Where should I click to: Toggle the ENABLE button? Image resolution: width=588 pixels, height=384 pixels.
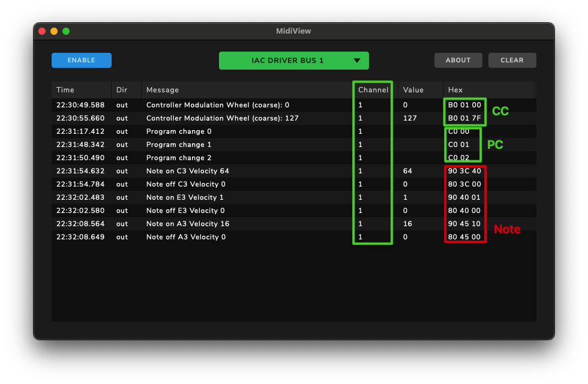pos(82,60)
